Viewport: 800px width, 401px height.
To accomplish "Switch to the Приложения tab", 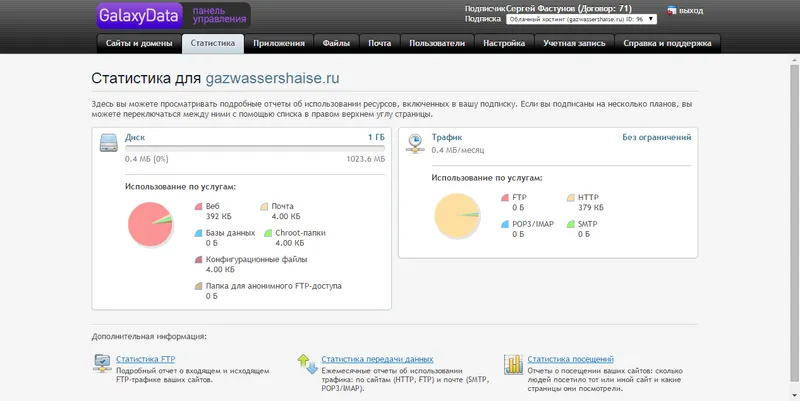I will pyautogui.click(x=279, y=43).
